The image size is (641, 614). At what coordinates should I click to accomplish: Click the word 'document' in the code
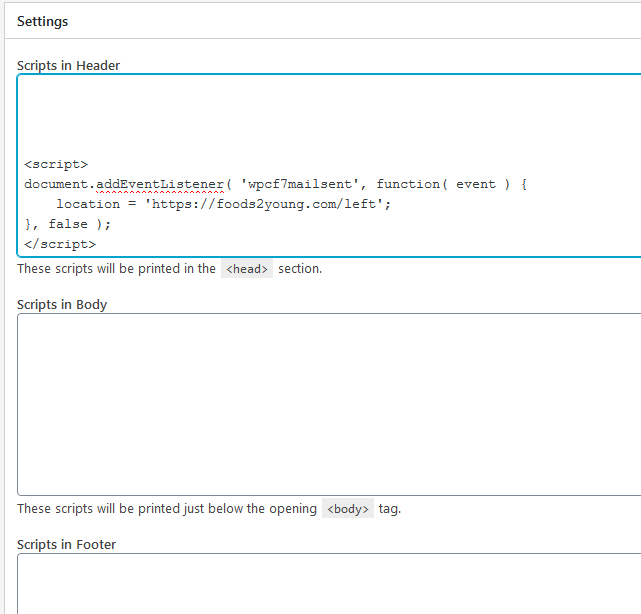[56, 184]
